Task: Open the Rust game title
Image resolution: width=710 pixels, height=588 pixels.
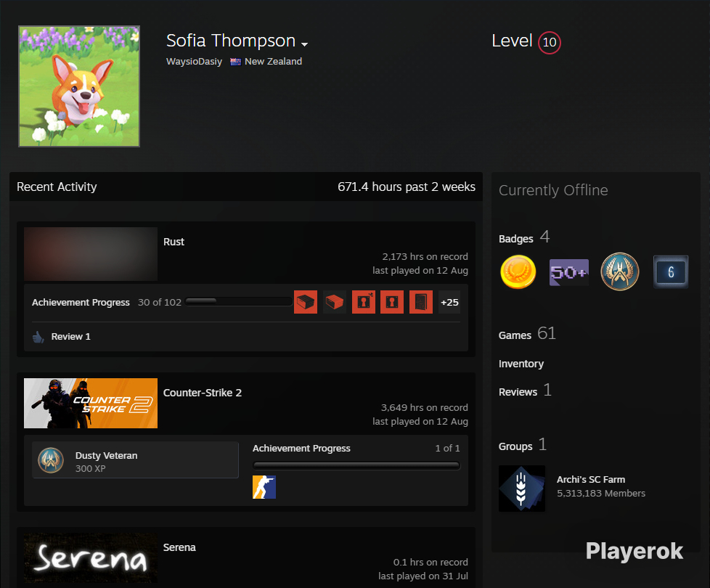Action: (x=174, y=242)
